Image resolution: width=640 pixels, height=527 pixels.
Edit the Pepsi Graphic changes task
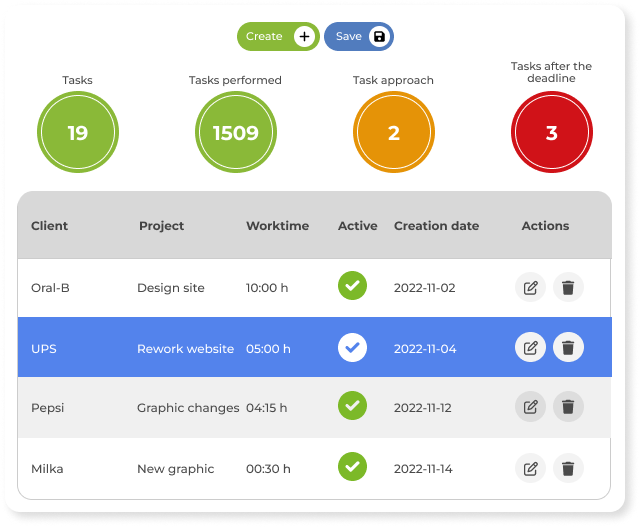pyautogui.click(x=530, y=407)
